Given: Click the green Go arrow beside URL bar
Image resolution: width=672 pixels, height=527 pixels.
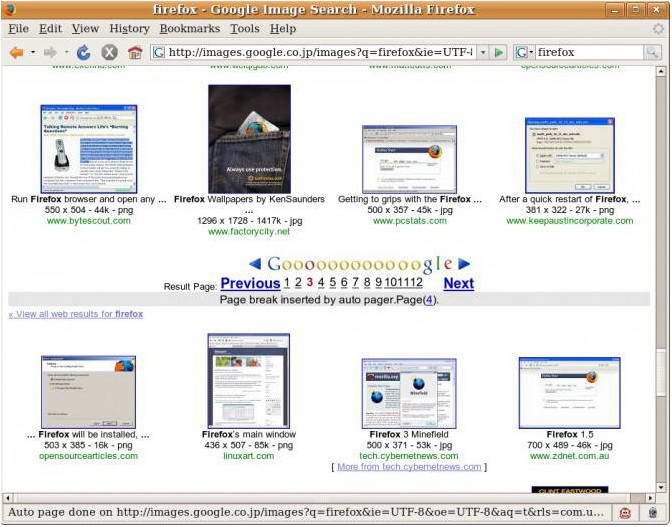Looking at the screenshot, I should coord(498,52).
